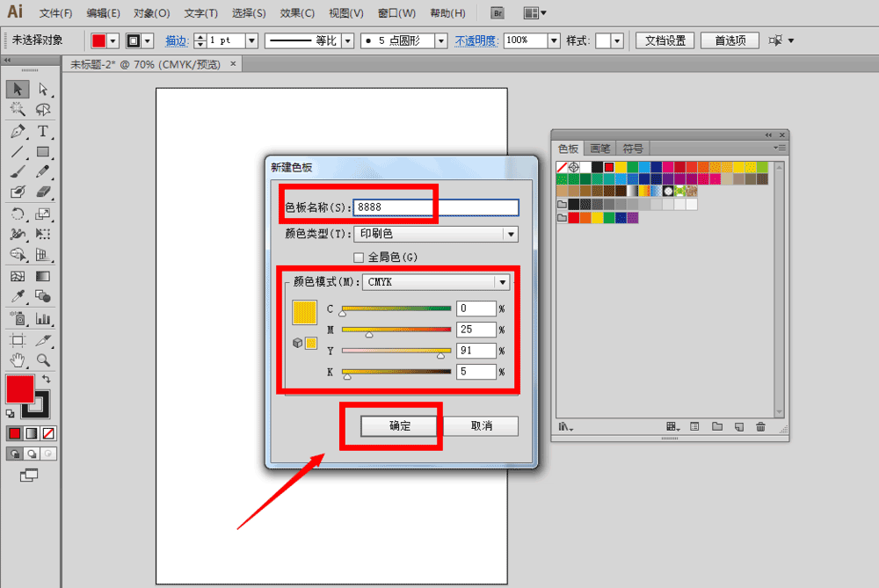This screenshot has height=588, width=879.
Task: Select the Rotate tool
Action: (18, 214)
